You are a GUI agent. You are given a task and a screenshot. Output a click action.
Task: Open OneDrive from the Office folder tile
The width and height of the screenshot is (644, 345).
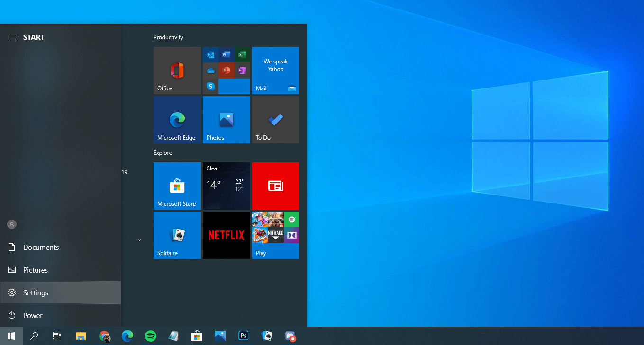click(x=211, y=71)
